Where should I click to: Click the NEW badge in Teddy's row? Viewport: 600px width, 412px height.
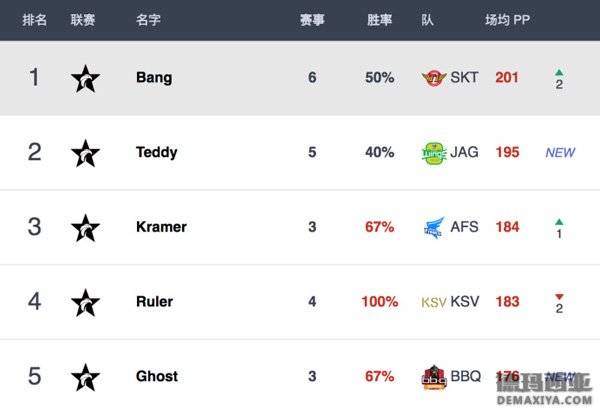click(560, 153)
